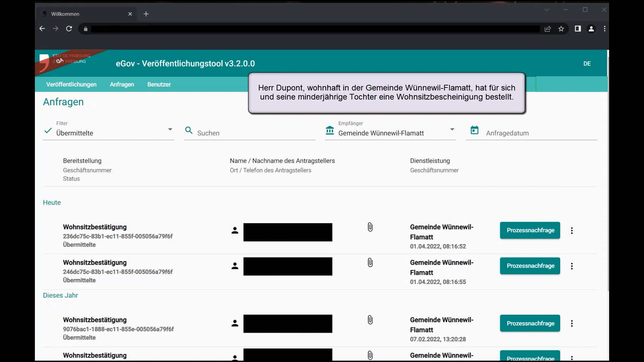Click the Anfragen page heading
The image size is (644, 362).
point(63,102)
